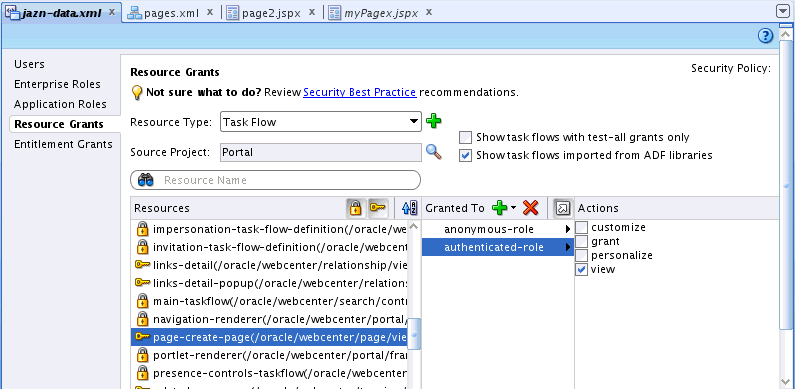Close the jazn-data.xml tab
The image size is (795, 389).
112,12
